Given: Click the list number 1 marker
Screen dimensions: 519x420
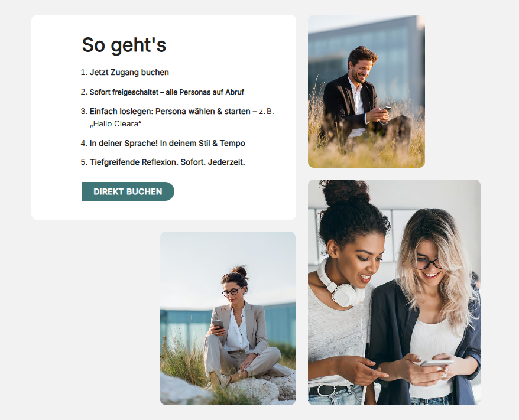Looking at the screenshot, I should [x=84, y=73].
